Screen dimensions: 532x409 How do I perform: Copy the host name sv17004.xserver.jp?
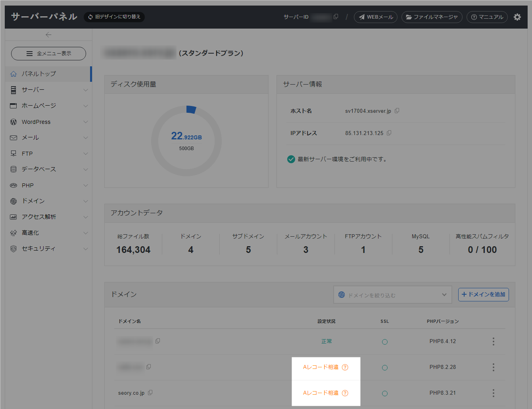pyautogui.click(x=397, y=111)
